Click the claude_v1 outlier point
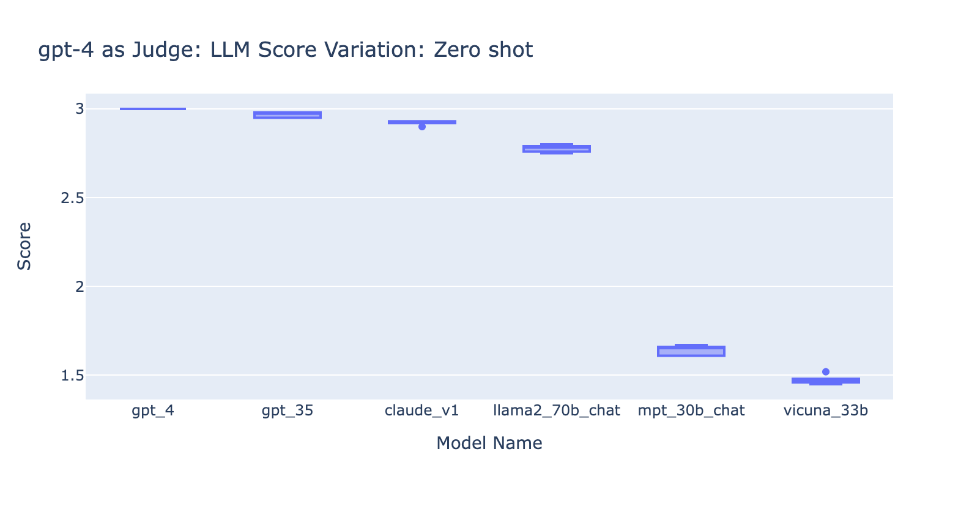The height and width of the screenshot is (509, 980). [422, 127]
